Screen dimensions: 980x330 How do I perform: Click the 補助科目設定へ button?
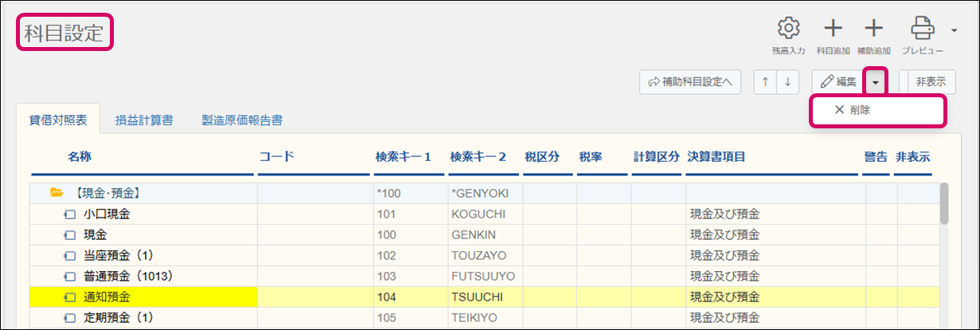690,81
